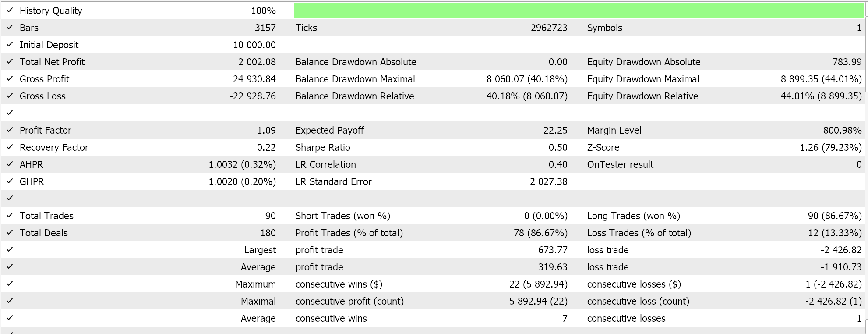Toggle the AHPR row checkmark
This screenshot has width=868, height=334.
10,164
